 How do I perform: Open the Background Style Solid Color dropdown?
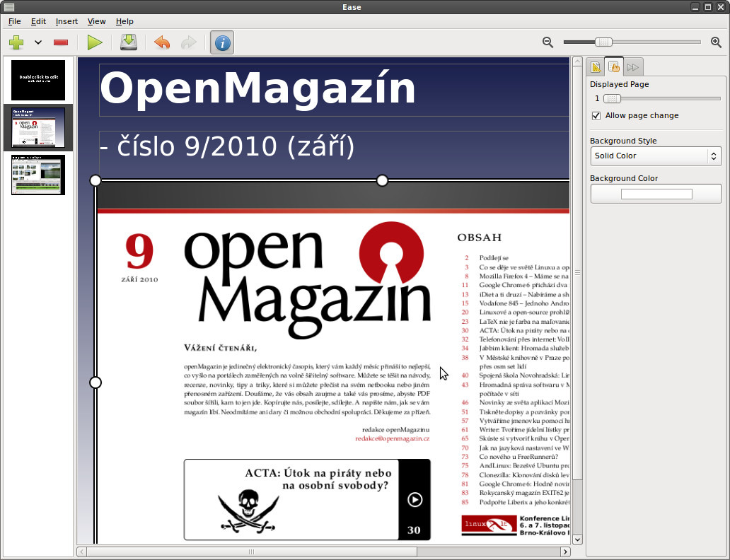[656, 156]
